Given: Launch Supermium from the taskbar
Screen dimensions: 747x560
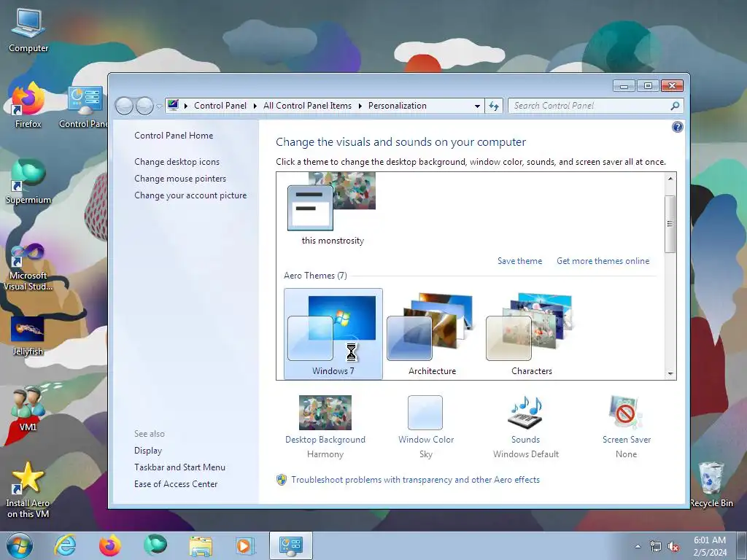Looking at the screenshot, I should (x=155, y=545).
